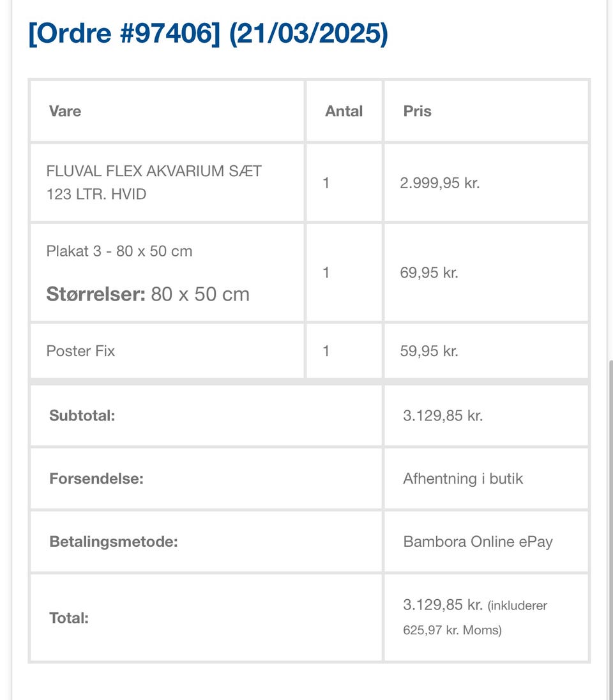Click the 625,97 kr. Moms text

coord(452,630)
